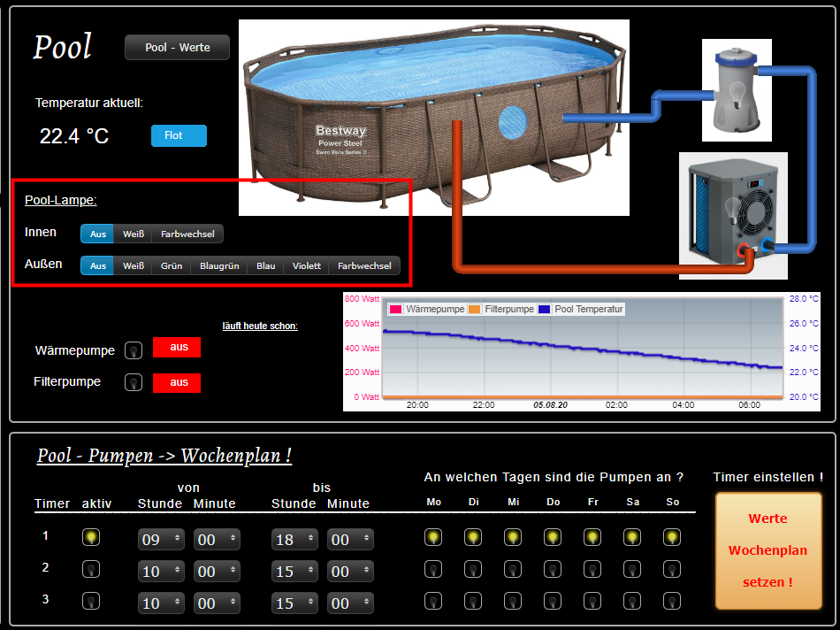This screenshot has height=630, width=840.
Task: Select Aus for the Innen pool lamp
Action: coord(97,234)
